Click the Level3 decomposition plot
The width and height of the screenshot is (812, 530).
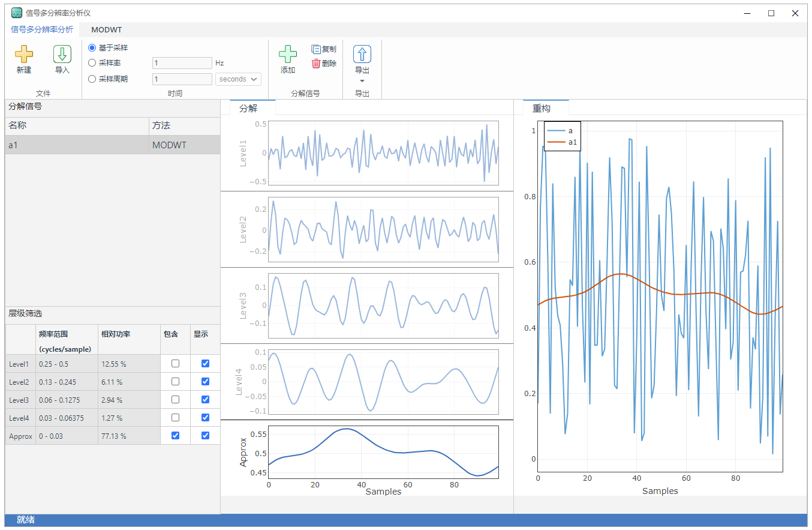click(x=383, y=306)
